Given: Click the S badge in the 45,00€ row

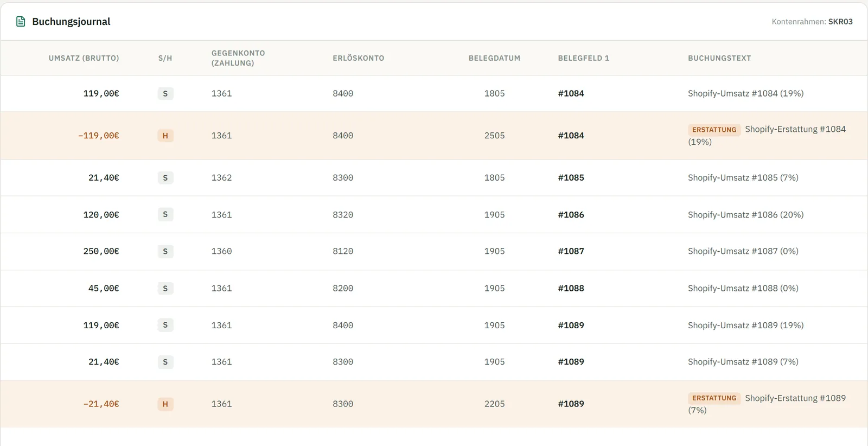Looking at the screenshot, I should click(165, 288).
